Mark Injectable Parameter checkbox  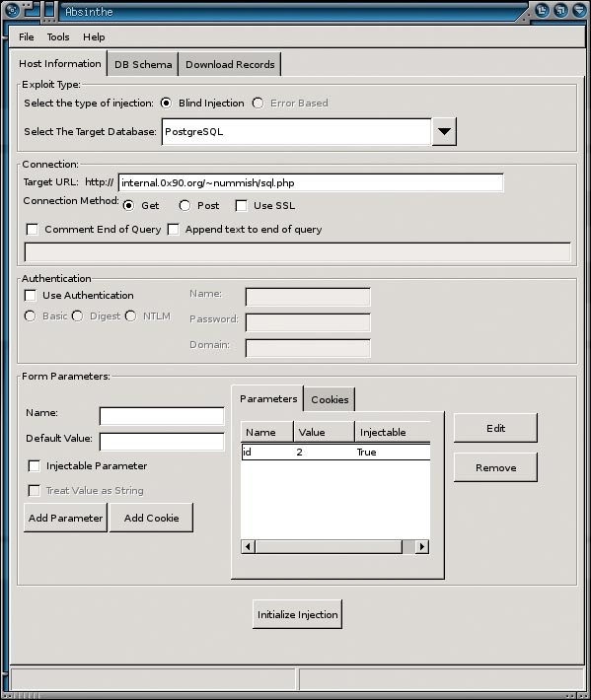point(34,465)
